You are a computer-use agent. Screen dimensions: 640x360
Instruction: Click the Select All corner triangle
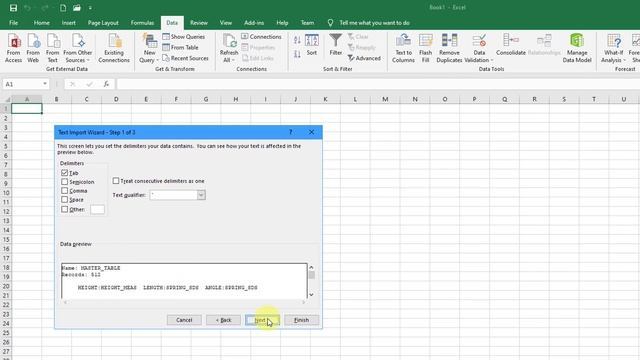[6, 99]
